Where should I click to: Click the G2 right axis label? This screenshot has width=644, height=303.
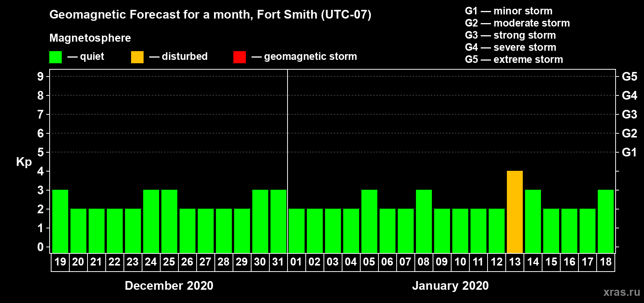630,133
